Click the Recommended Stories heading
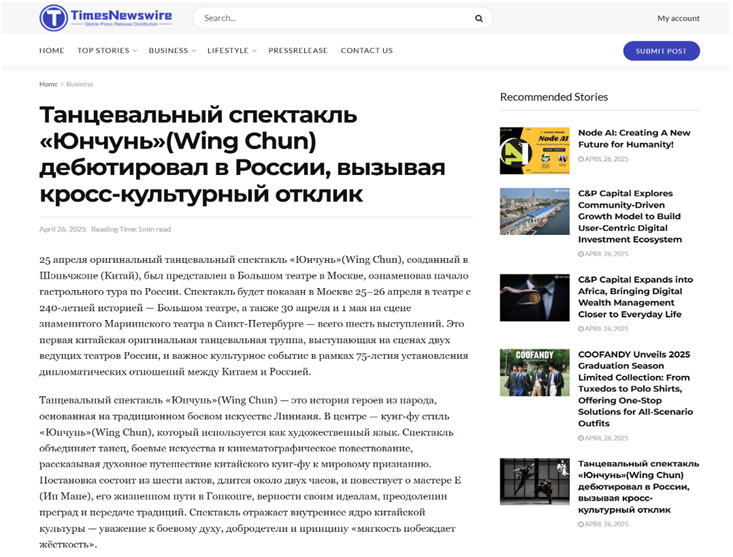The image size is (733, 557). click(554, 97)
